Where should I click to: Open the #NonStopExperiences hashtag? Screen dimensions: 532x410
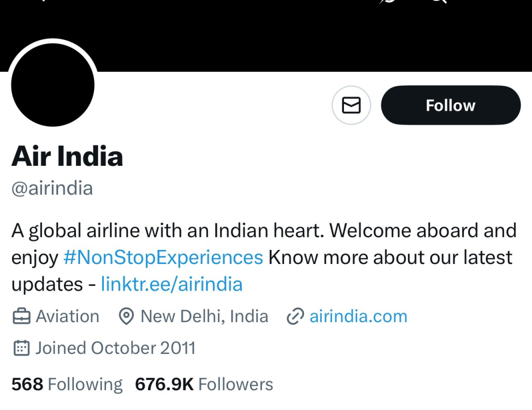(163, 257)
